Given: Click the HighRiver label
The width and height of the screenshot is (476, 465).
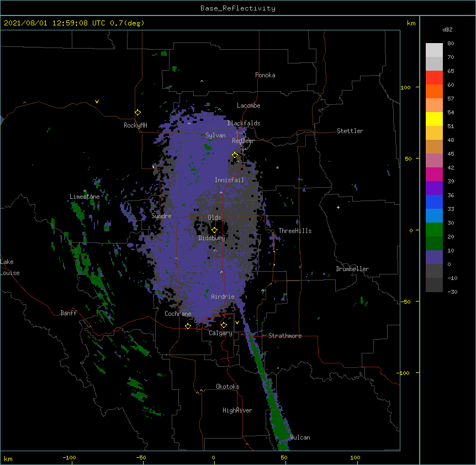Looking at the screenshot, I should tap(237, 410).
